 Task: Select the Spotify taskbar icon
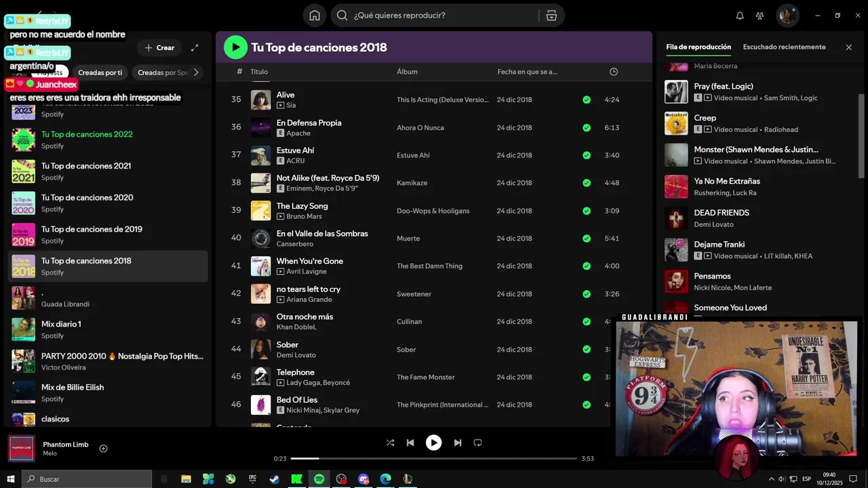[319, 479]
